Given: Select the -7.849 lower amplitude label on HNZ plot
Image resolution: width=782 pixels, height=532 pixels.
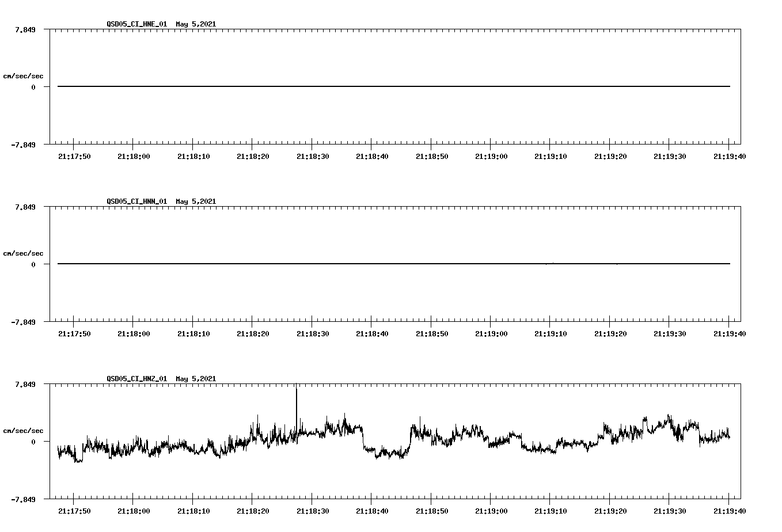Looking at the screenshot, I should pyautogui.click(x=22, y=500).
